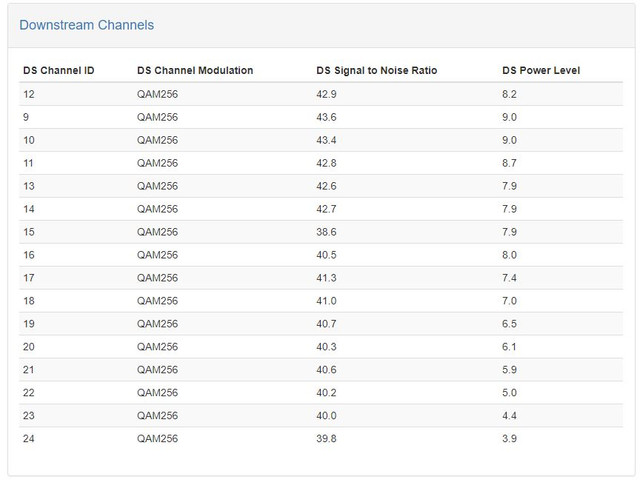The height and width of the screenshot is (485, 640).
Task: Click QAM256 in channel 15 row
Action: coord(157,232)
